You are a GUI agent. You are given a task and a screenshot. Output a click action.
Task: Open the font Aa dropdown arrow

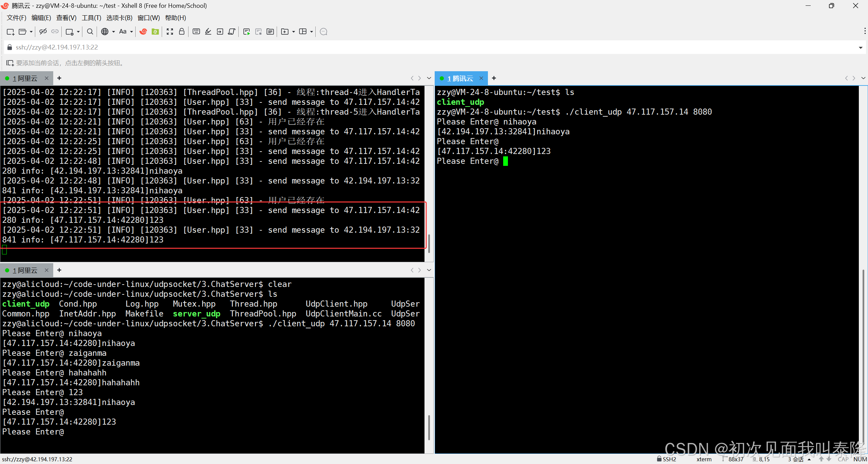pos(132,32)
